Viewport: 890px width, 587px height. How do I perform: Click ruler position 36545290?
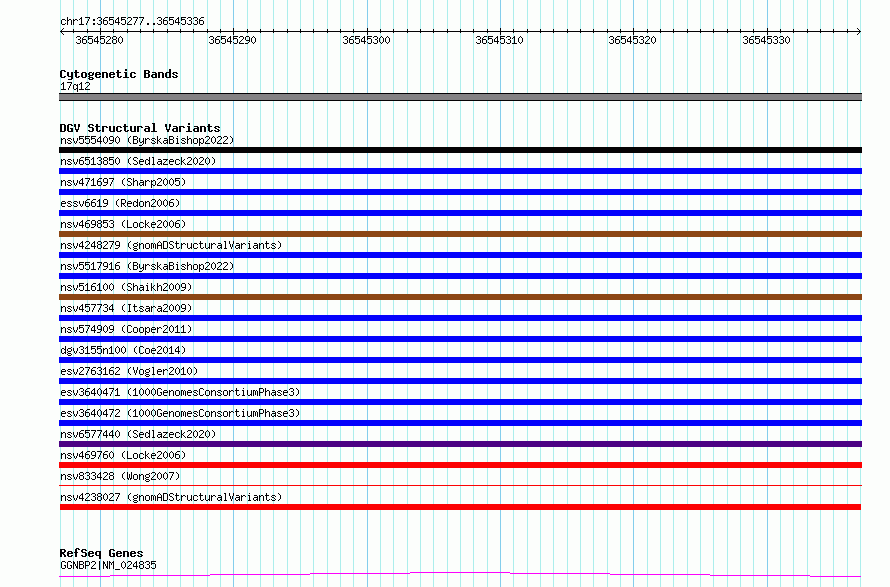[232, 40]
